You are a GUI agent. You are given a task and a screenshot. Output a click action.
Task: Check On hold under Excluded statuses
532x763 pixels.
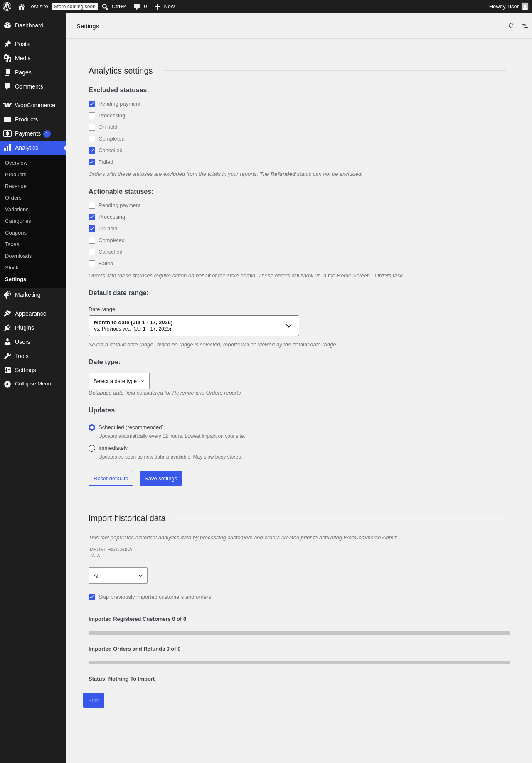[92, 127]
